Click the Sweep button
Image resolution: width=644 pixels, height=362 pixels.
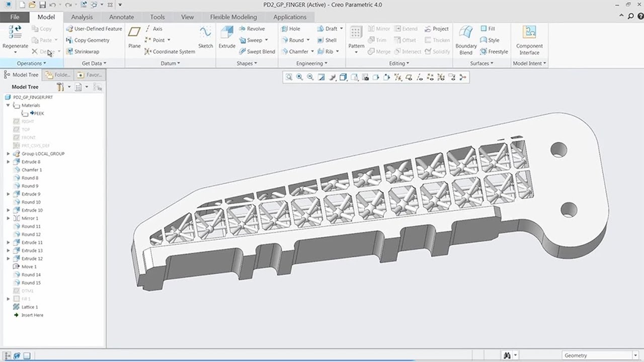point(254,40)
